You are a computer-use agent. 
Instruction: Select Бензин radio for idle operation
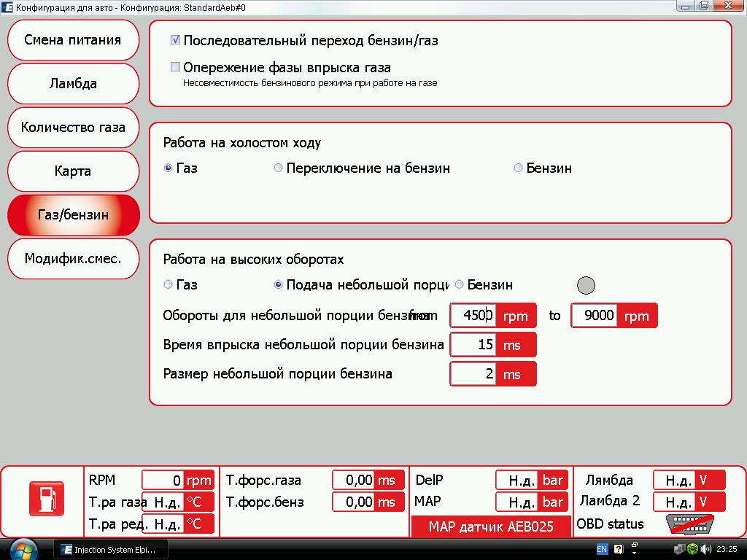pos(518,168)
